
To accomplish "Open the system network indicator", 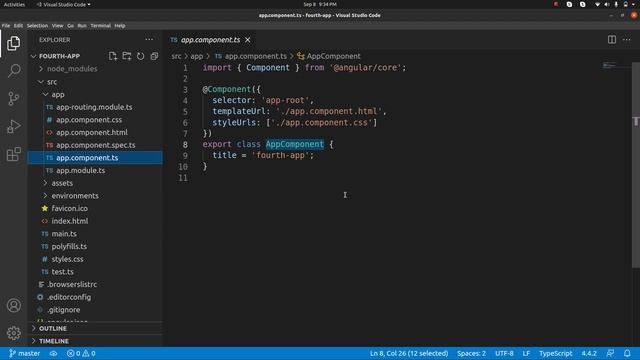I will coord(597,4).
